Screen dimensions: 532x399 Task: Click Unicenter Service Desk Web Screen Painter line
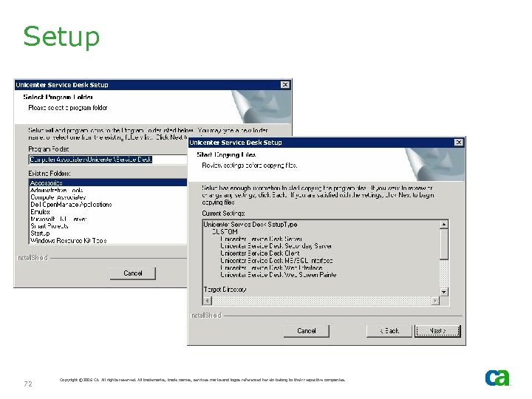coord(279,275)
